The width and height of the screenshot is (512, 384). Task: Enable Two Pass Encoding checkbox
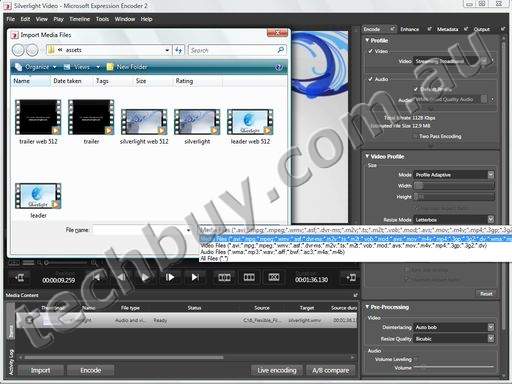415,136
